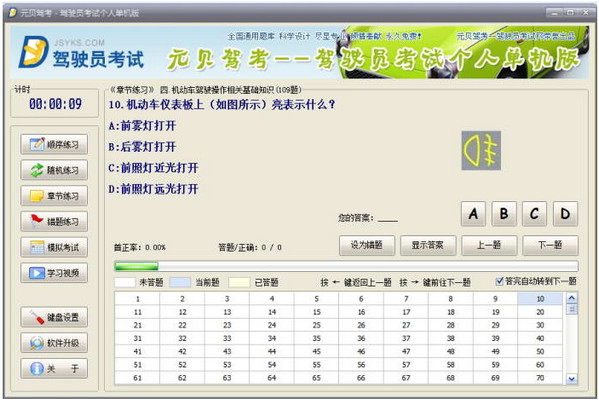Select answer text D:前照灯远光打开
This screenshot has width=599, height=405.
(x=153, y=189)
